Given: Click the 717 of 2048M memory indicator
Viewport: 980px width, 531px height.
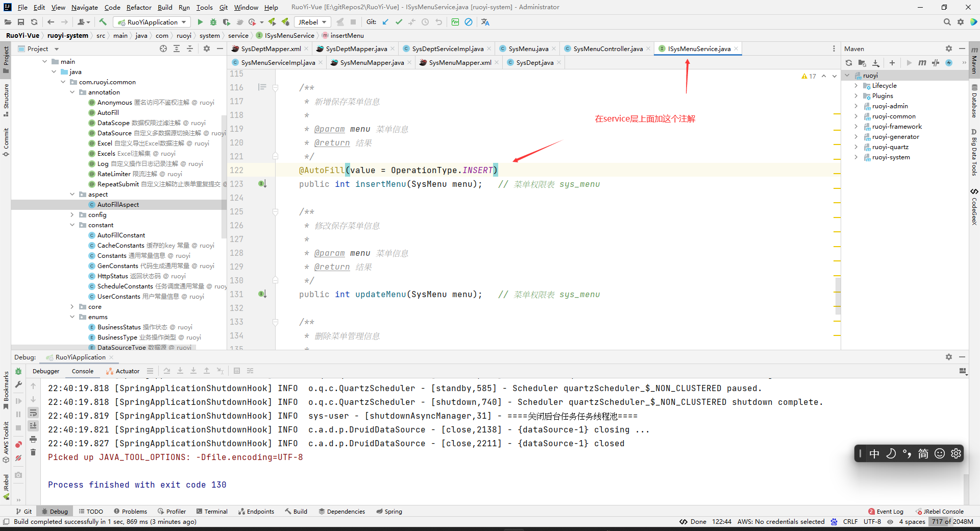Looking at the screenshot, I should tap(952, 521).
